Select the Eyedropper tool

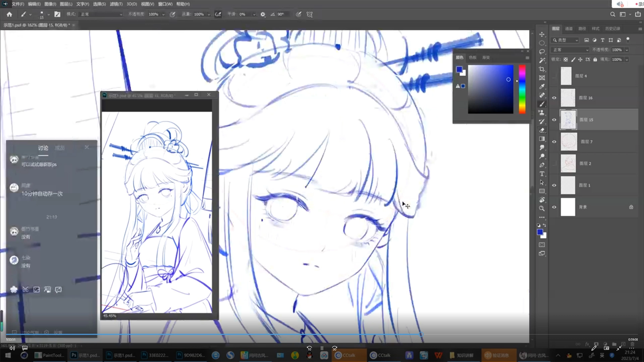point(542,86)
